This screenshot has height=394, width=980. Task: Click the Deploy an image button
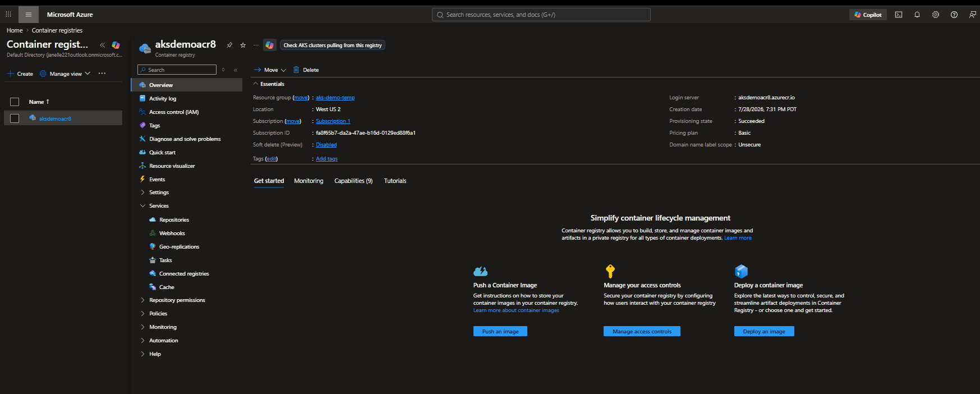[x=764, y=331]
